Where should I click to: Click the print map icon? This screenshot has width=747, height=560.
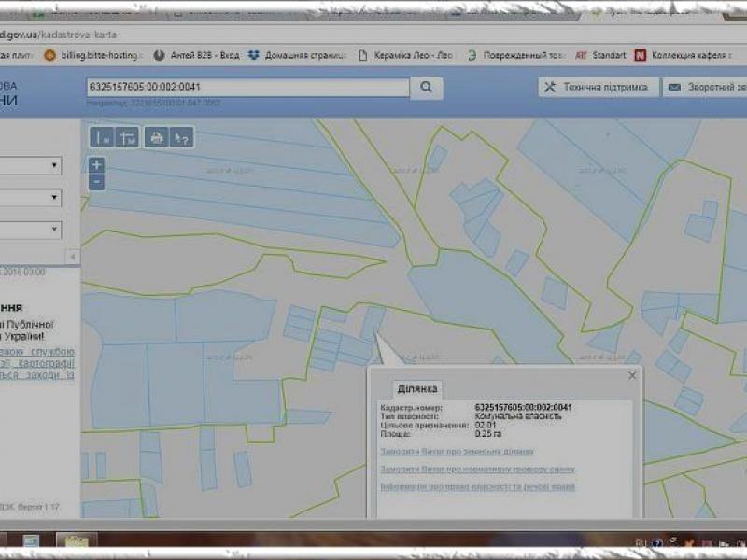(157, 137)
